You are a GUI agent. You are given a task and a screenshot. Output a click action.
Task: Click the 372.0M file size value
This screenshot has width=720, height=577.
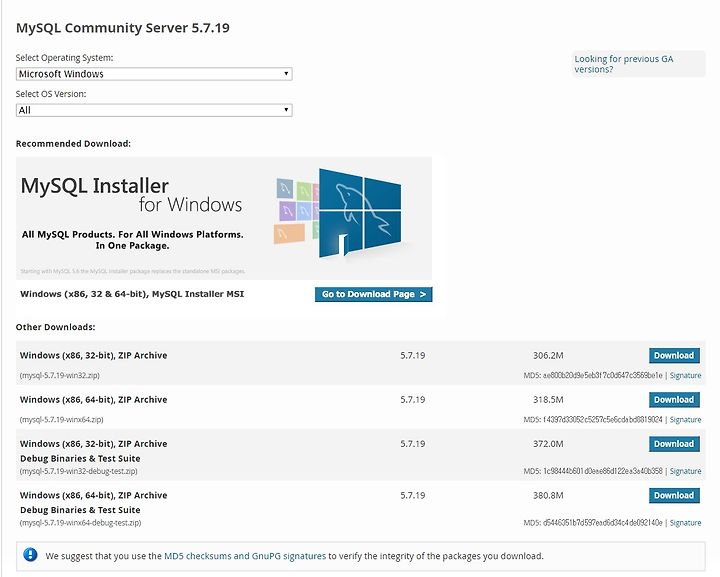pyautogui.click(x=548, y=444)
